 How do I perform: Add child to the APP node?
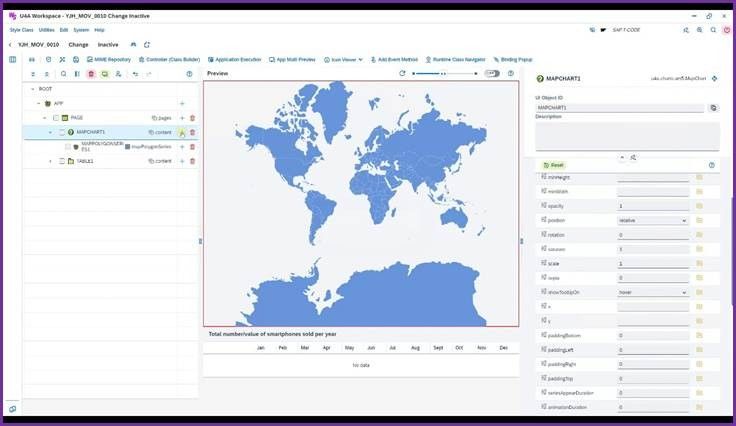[x=182, y=103]
